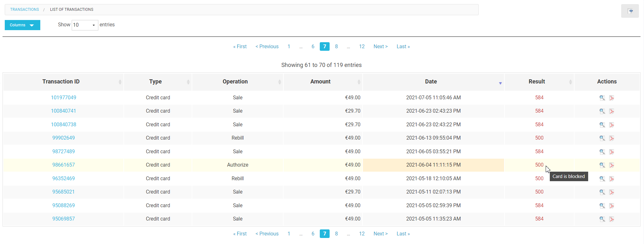The image size is (644, 244).
Task: View details magnifier for transaction 98727489
Action: (x=602, y=152)
